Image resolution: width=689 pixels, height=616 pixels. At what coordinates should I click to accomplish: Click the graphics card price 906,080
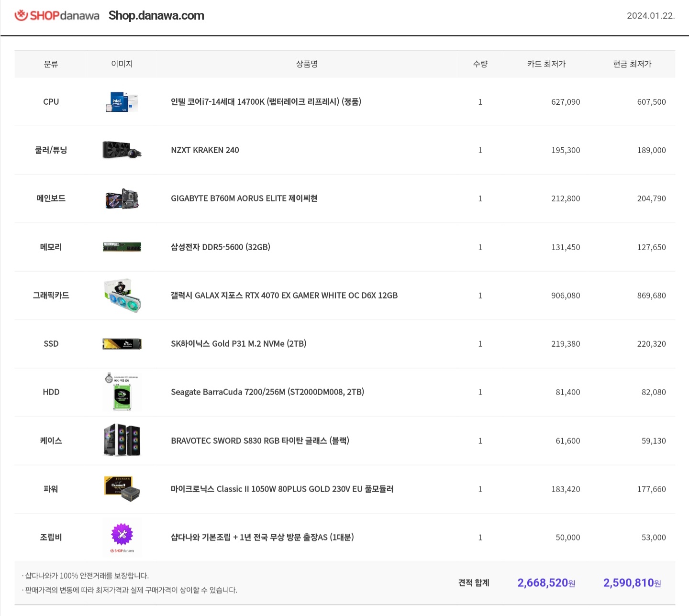coord(566,296)
